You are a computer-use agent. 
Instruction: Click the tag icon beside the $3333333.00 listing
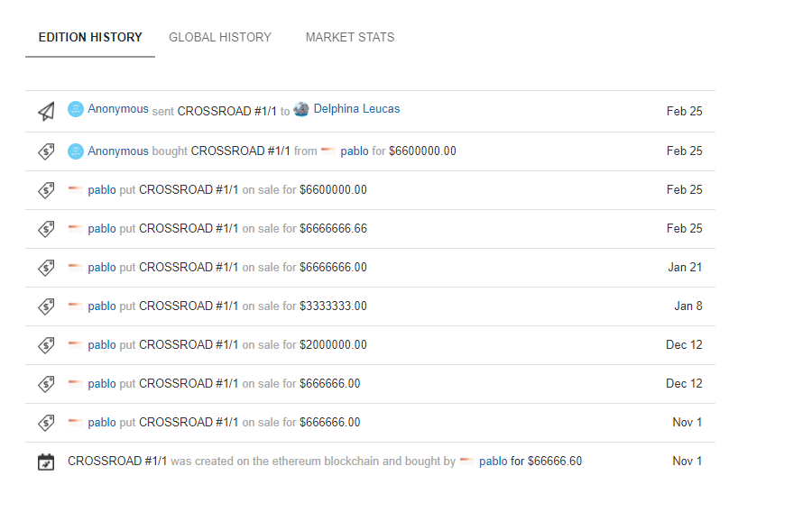(46, 306)
